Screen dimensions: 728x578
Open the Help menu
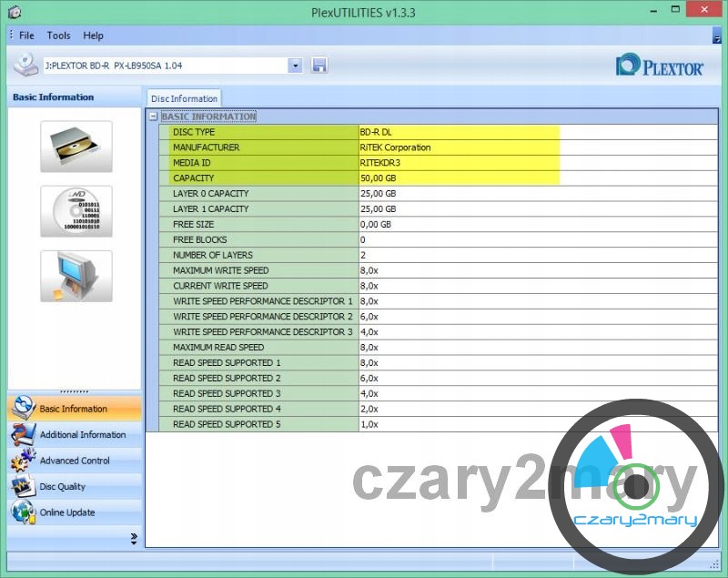point(93,35)
